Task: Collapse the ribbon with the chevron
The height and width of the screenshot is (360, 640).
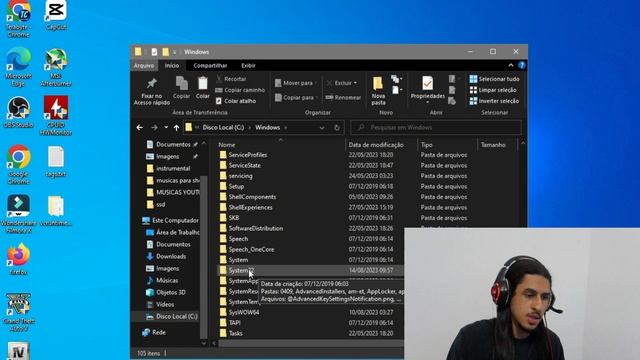Action: pyautogui.click(x=511, y=65)
